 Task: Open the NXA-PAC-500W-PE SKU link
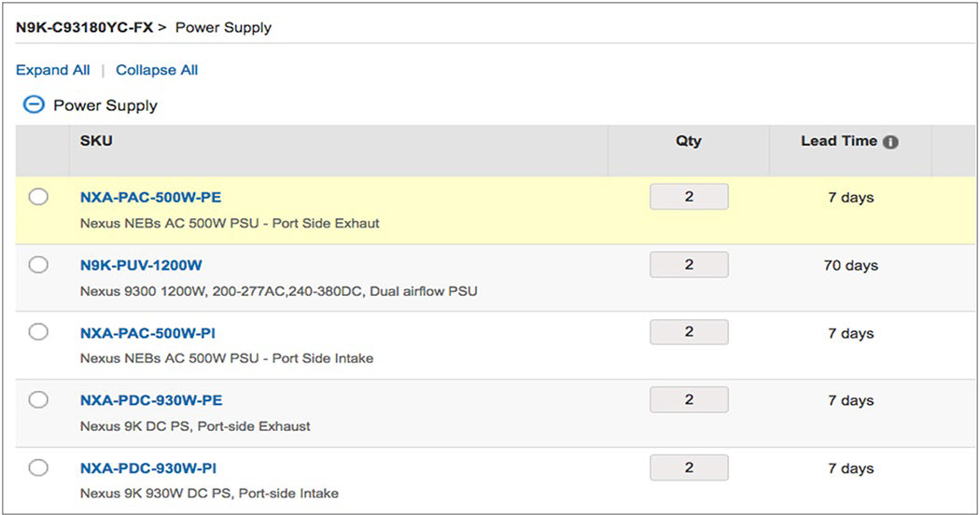151,198
